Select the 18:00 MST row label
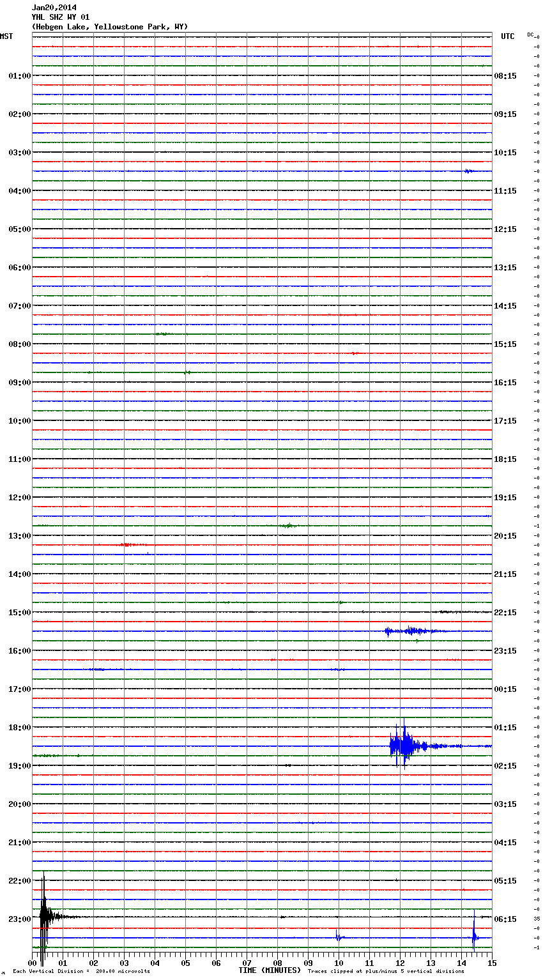 tap(19, 728)
